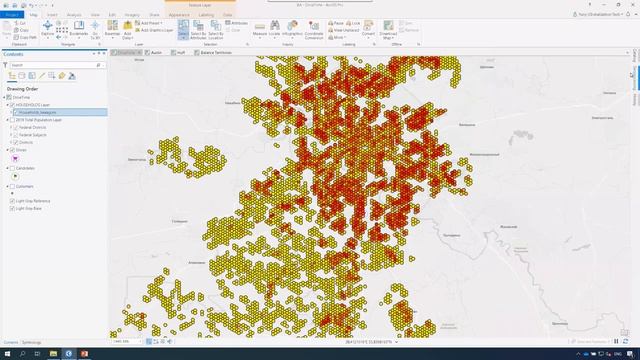Click the Lock labels button
Image resolution: width=640 pixels, height=360 pixels.
pyautogui.click(x=353, y=23)
